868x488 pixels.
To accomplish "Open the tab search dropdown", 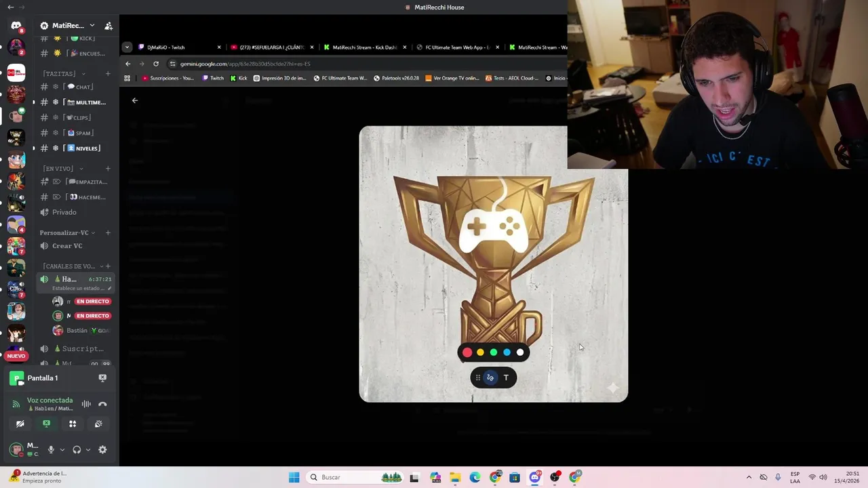I will click(x=127, y=47).
